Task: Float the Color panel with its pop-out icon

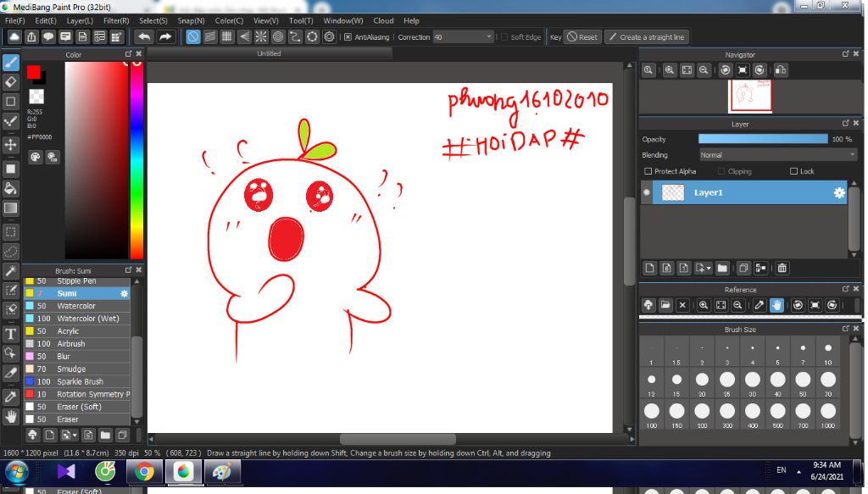Action: 129,54
